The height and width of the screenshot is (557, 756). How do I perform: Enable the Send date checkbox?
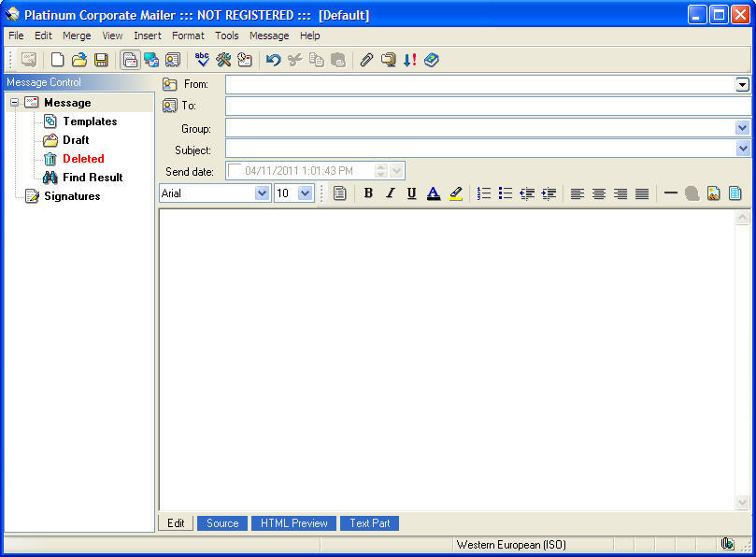point(235,170)
